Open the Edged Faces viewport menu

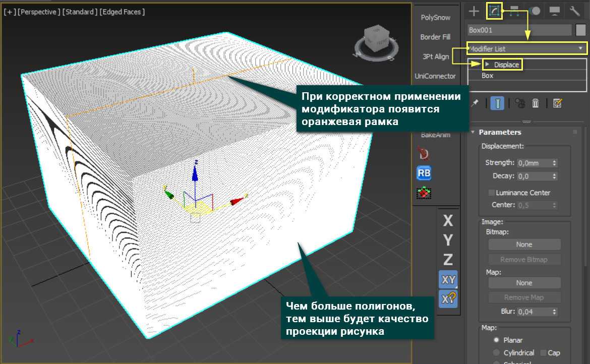(x=123, y=12)
